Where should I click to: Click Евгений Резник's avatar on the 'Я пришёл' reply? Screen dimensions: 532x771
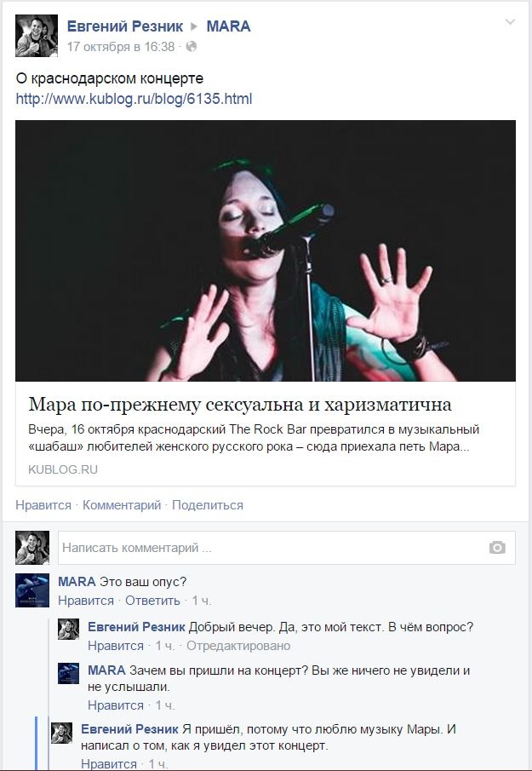coord(61,733)
